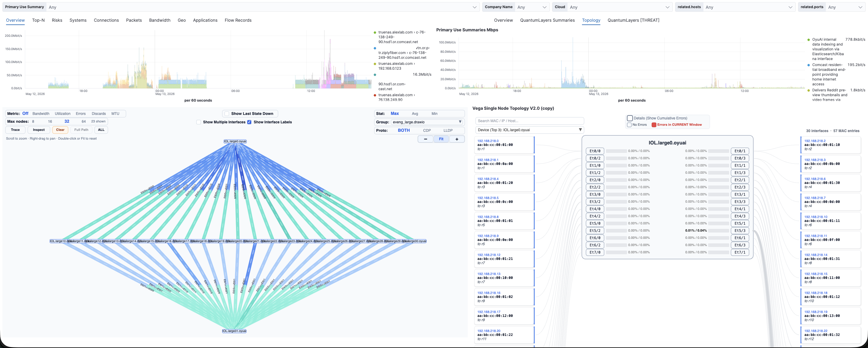Click the Et5/3 utilization bar
868x348 pixels.
coord(719,231)
